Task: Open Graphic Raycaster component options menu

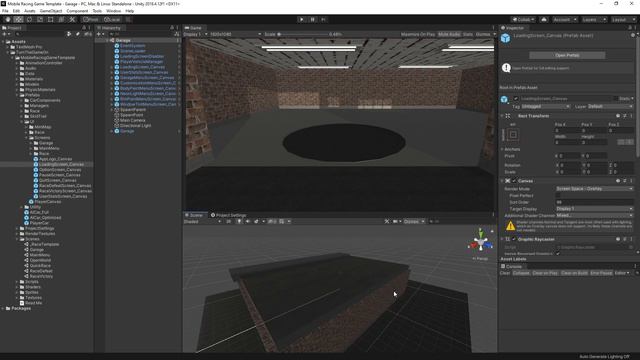Action: (631, 239)
